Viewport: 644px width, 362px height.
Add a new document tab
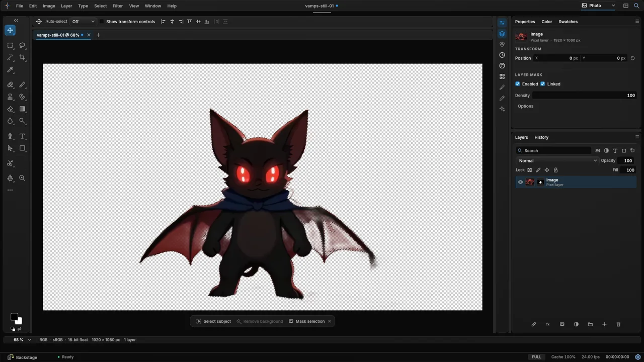click(98, 35)
